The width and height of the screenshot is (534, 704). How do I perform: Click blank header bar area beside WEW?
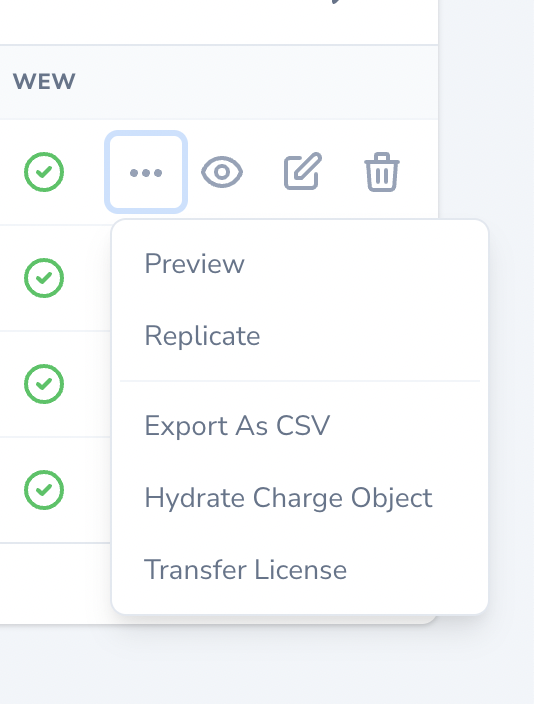pos(256,82)
